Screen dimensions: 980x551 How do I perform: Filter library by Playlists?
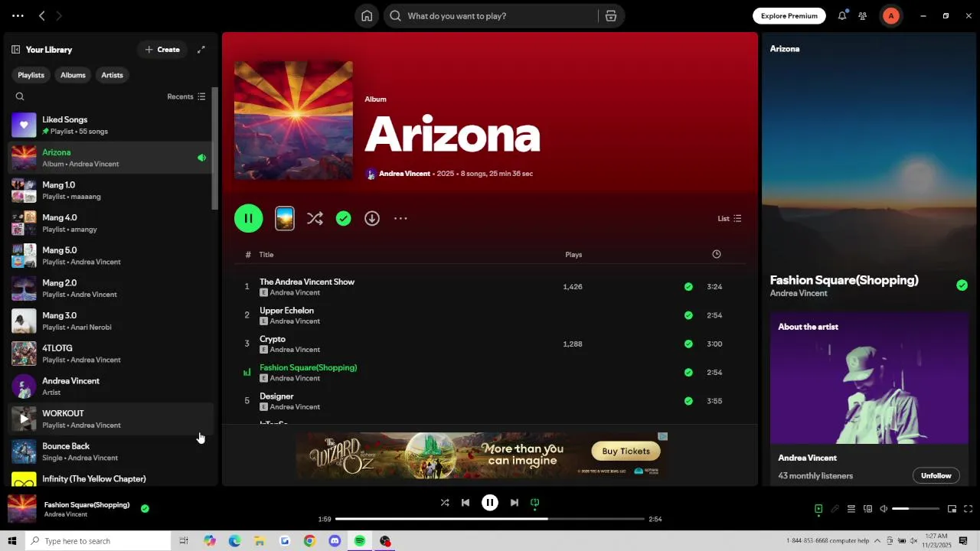point(31,75)
